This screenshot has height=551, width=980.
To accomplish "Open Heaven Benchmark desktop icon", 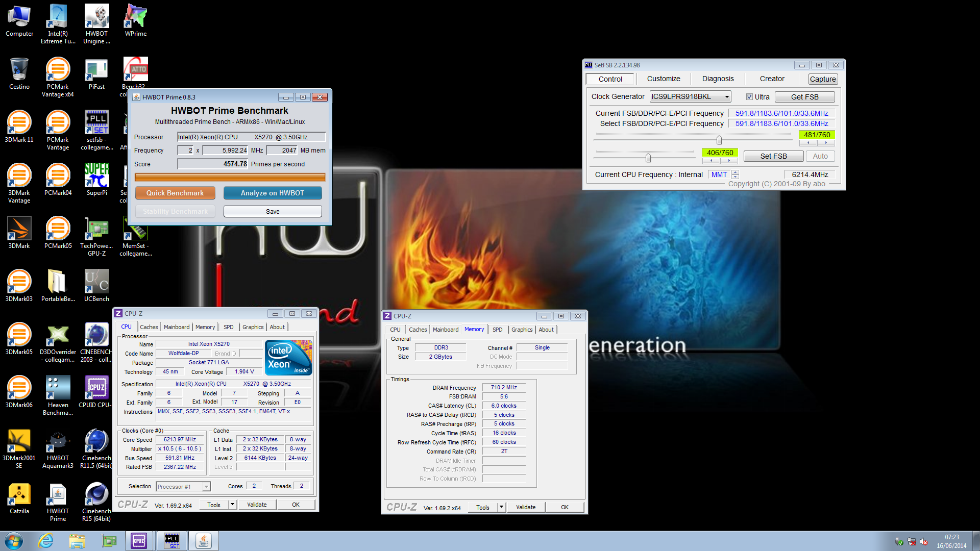I will pyautogui.click(x=58, y=395).
